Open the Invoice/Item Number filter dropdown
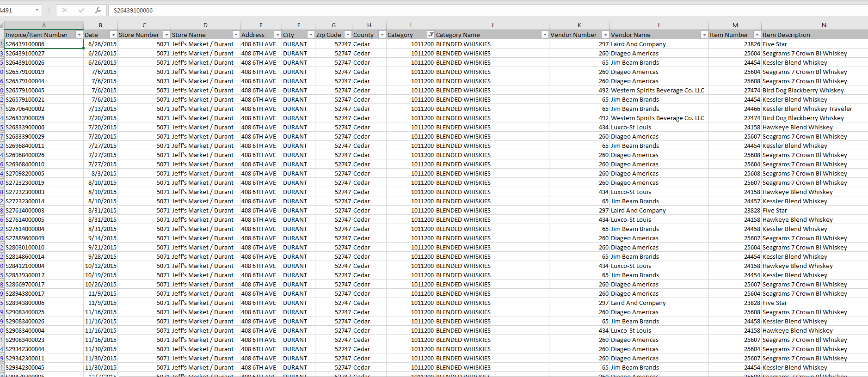Screen dimensions: 868x377 tap(79, 35)
